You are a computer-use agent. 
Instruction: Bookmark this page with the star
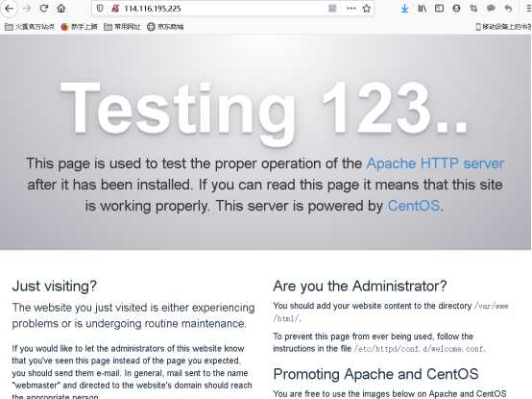point(367,9)
